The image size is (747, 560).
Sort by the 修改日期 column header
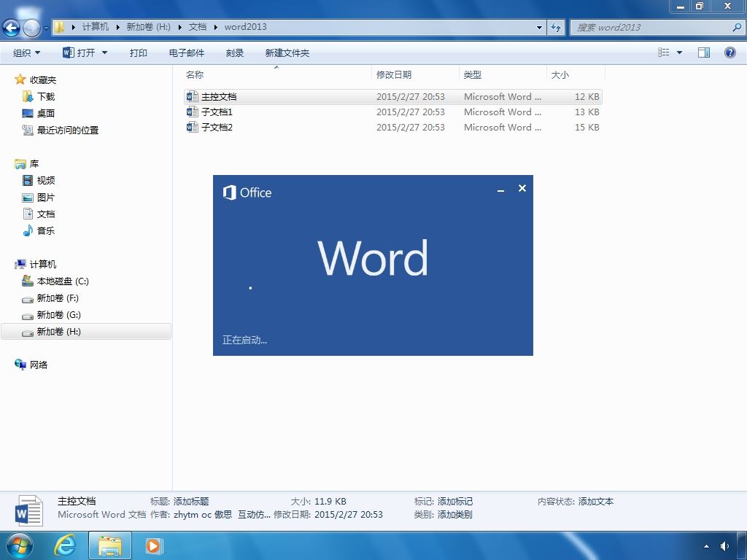click(x=394, y=75)
